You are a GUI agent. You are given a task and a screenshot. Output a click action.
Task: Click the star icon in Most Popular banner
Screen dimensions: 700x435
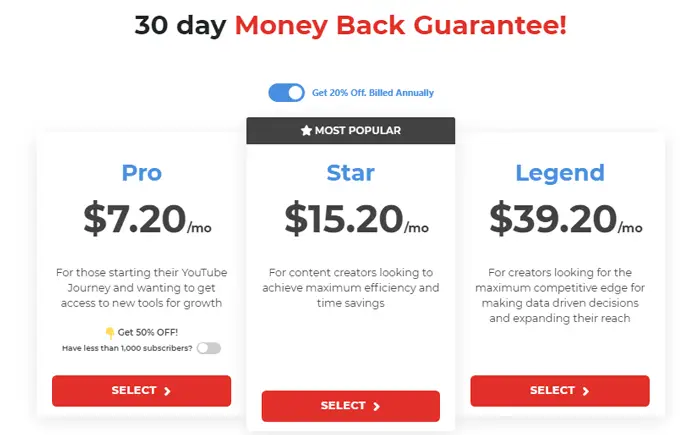(x=306, y=130)
